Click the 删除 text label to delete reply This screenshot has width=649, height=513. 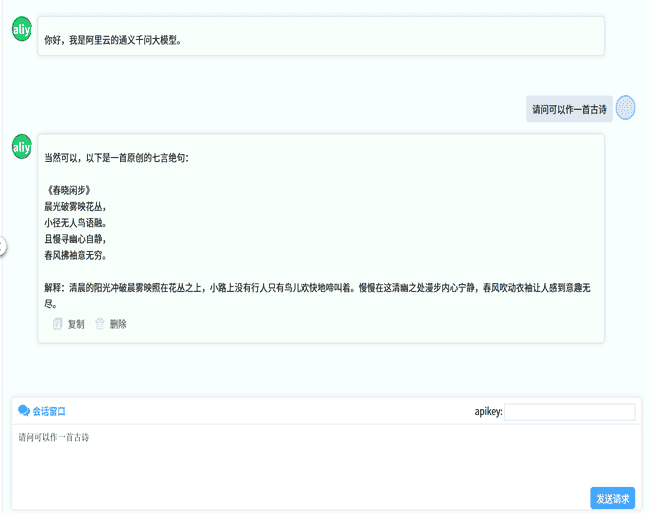tap(118, 324)
